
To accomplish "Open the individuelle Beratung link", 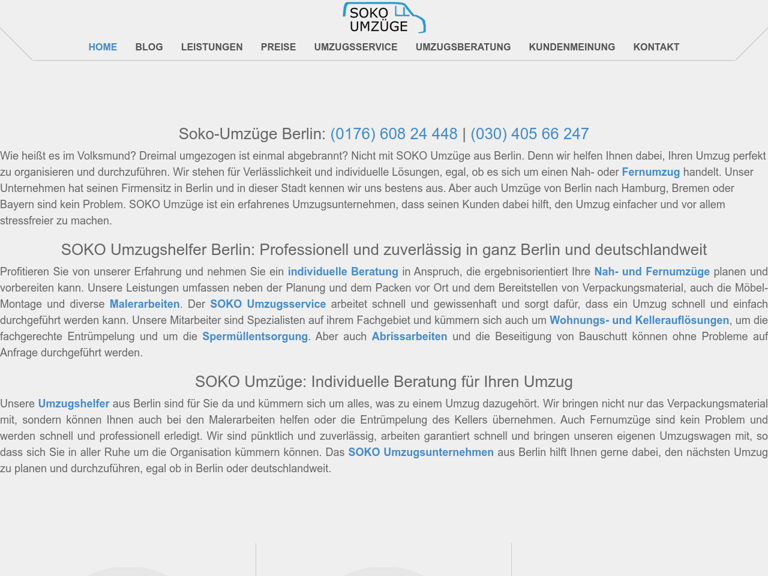I will point(343,272).
